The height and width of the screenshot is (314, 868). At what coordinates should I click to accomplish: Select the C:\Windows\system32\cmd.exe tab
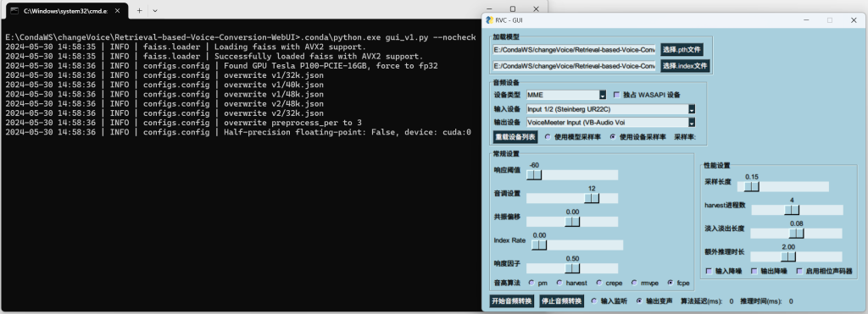[65, 10]
